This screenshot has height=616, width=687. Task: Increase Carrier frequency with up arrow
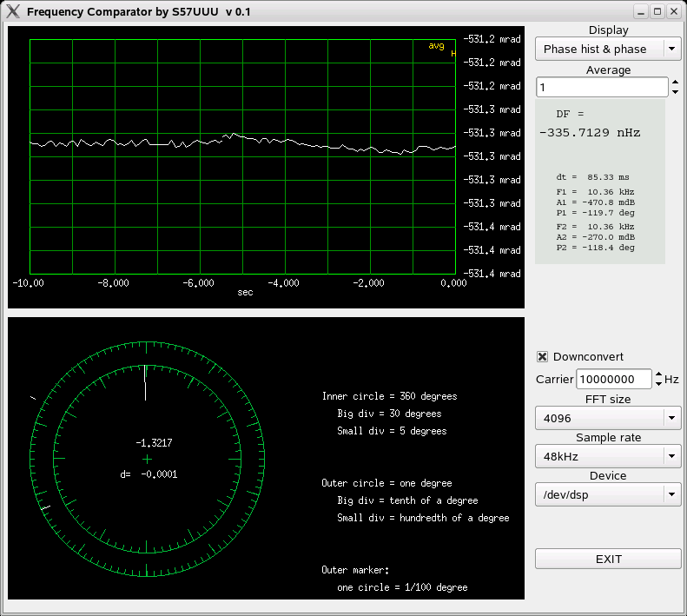(658, 374)
